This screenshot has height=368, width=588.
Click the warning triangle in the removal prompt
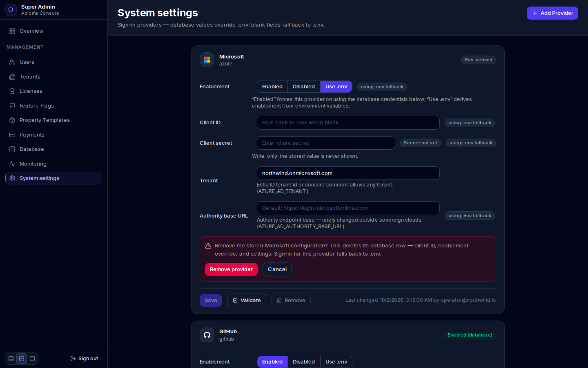[x=208, y=246]
